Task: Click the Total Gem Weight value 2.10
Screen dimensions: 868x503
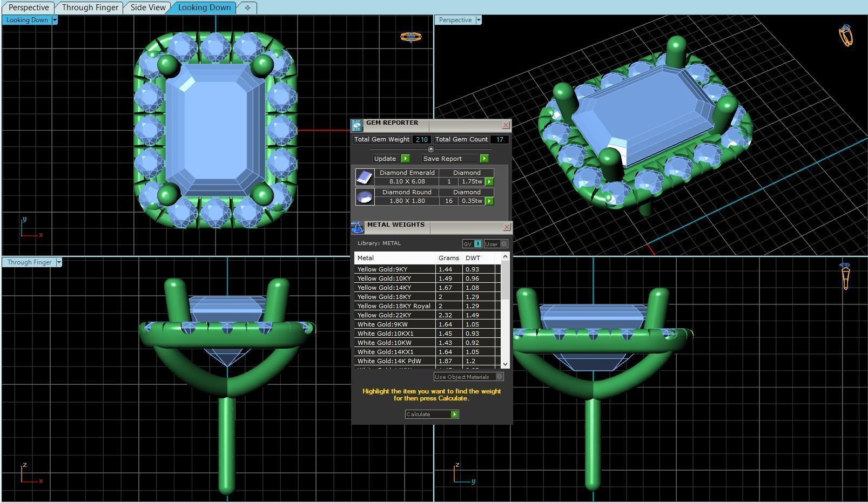Action: [421, 139]
